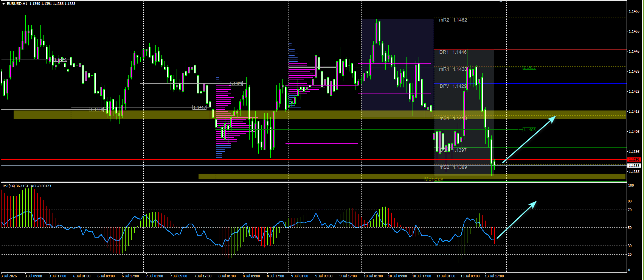Image resolution: width=644 pixels, height=280 pixels.
Task: Select the cyan arrow in the RSI window
Action: 517,220
